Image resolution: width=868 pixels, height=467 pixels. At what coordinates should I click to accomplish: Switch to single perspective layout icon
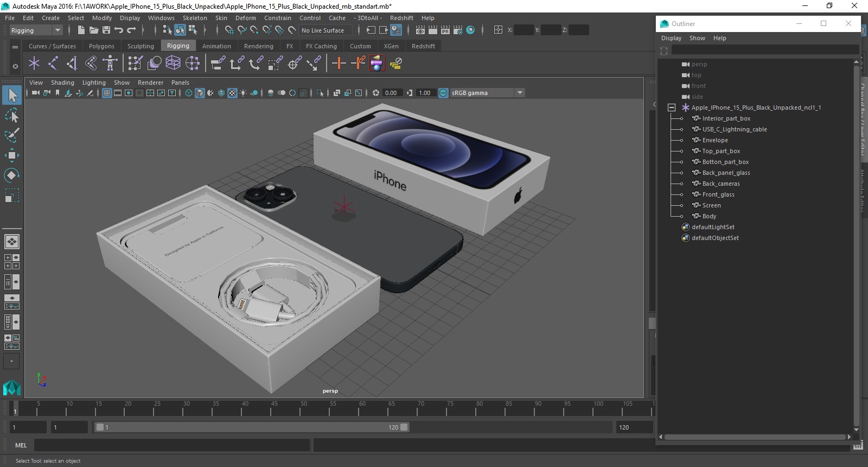pyautogui.click(x=11, y=241)
